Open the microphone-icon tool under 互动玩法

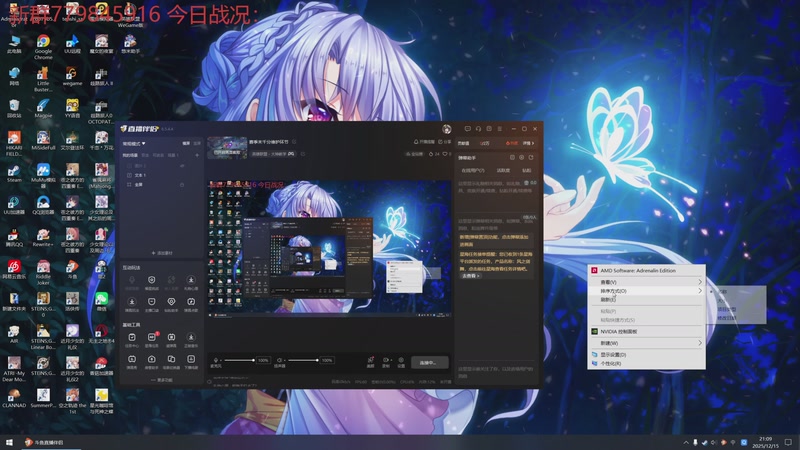point(132,283)
